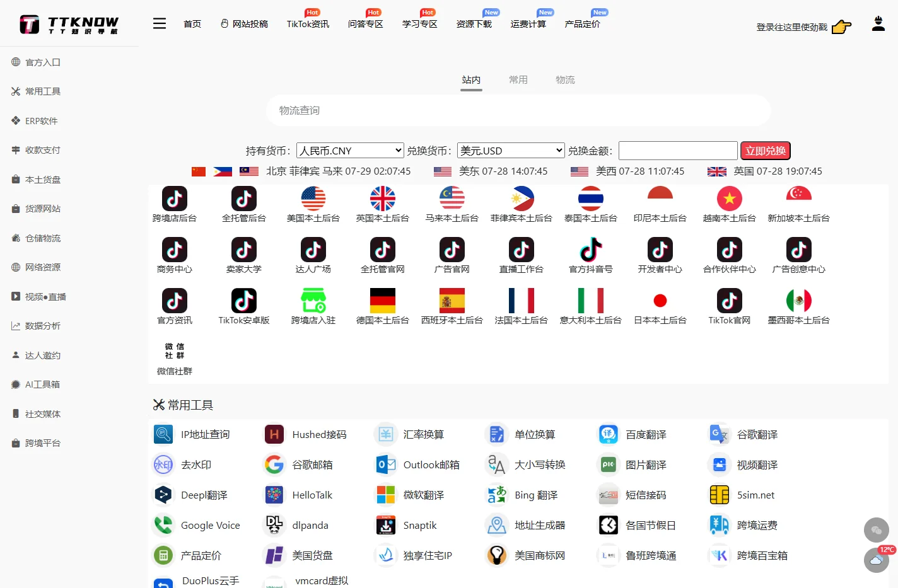The height and width of the screenshot is (588, 898).
Task: Open the 商务中心 icon
Action: point(175,250)
